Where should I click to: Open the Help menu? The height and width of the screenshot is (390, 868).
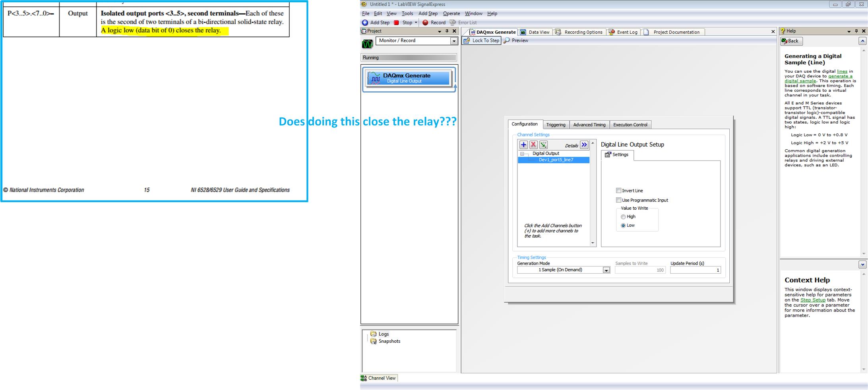pyautogui.click(x=492, y=14)
